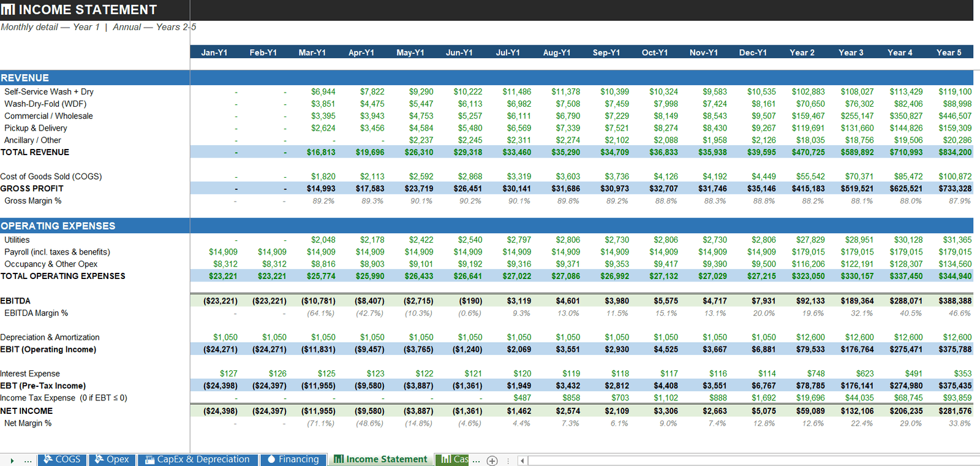Click the OPERATING EXPENSES section header
Viewport: 980px width, 466px height.
[58, 226]
